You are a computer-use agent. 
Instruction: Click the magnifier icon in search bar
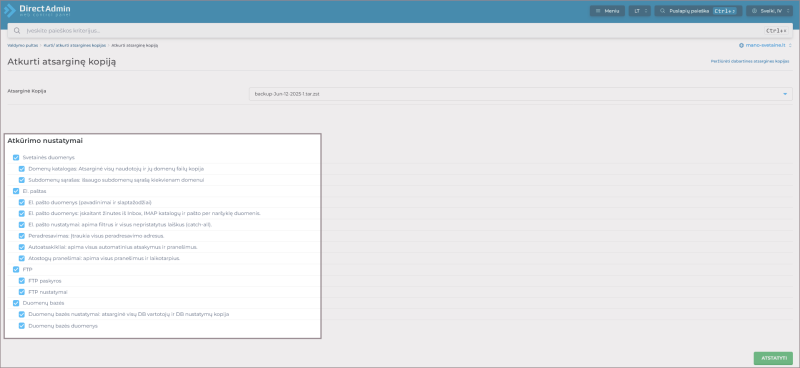17,31
